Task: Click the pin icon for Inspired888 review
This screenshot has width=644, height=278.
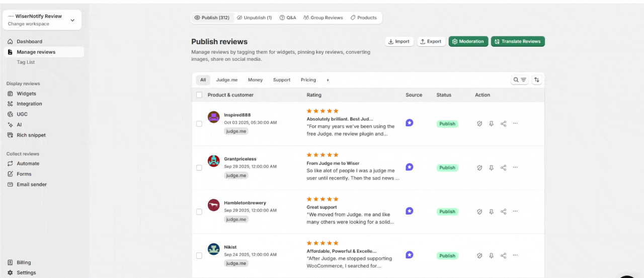Action: (x=492, y=124)
